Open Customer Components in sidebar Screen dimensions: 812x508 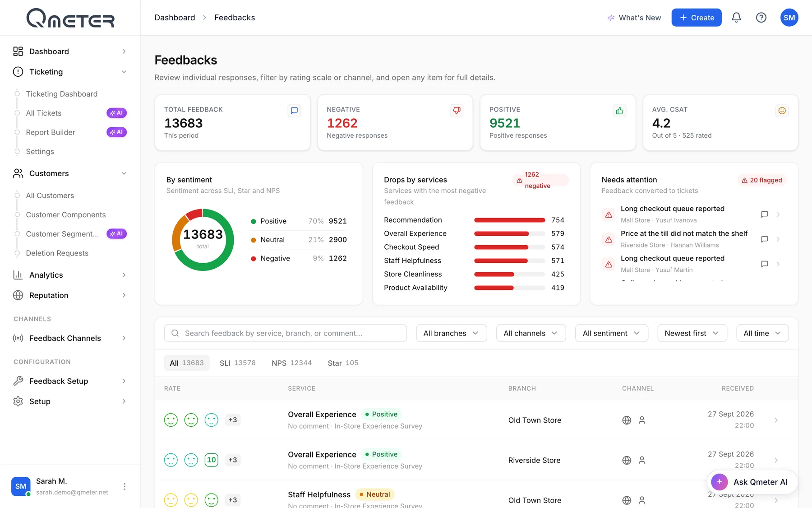click(x=66, y=215)
